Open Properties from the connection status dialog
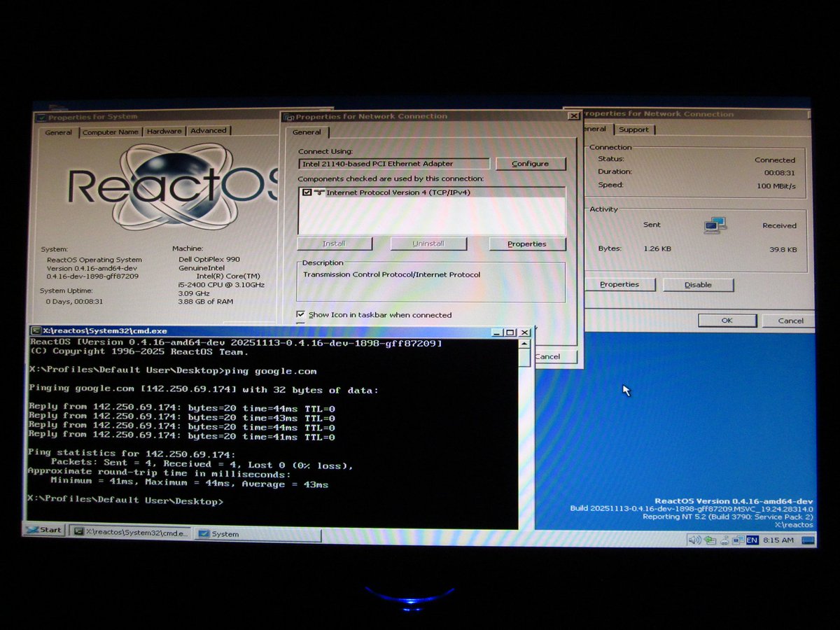The image size is (840, 630). [620, 284]
